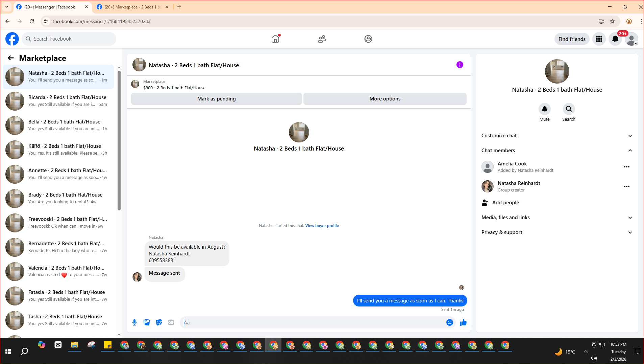Viewport: 644px width, 364px height.
Task: Open Ricarda's 2 Beds conversation
Action: 58,101
